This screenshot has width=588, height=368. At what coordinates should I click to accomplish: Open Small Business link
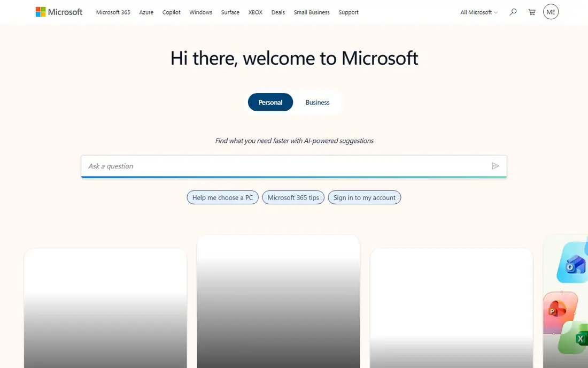coord(312,12)
